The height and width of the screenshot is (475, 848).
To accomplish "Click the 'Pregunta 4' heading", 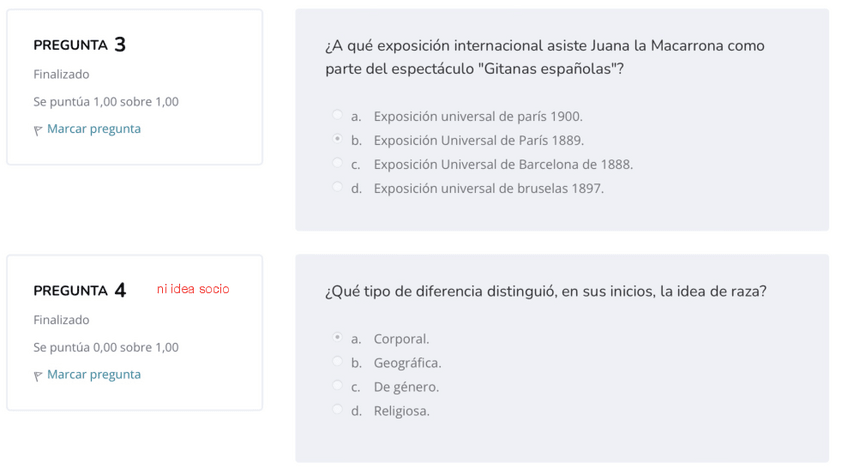I will (79, 291).
